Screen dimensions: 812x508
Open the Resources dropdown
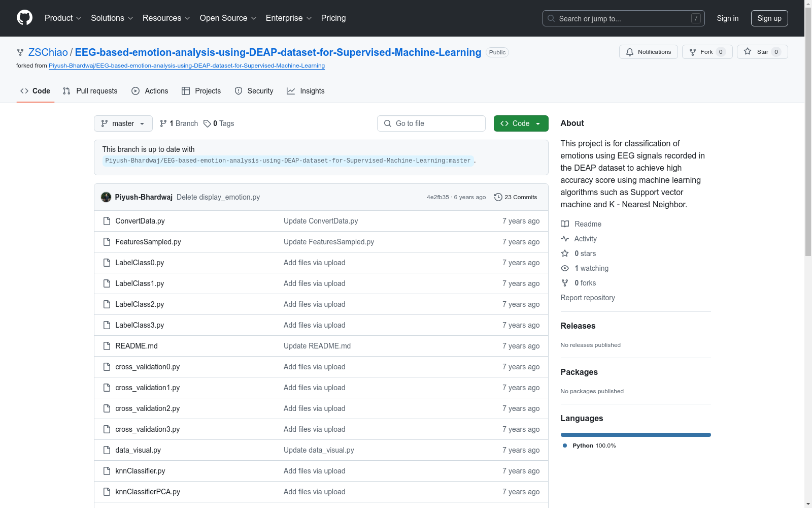point(166,18)
